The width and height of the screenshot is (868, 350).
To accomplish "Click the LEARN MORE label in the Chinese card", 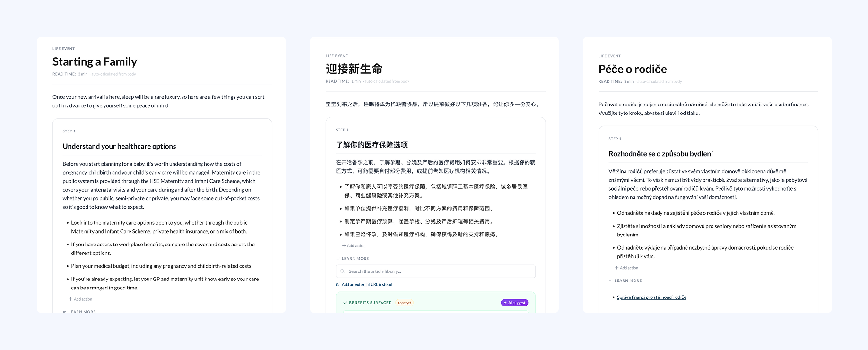I will [355, 259].
